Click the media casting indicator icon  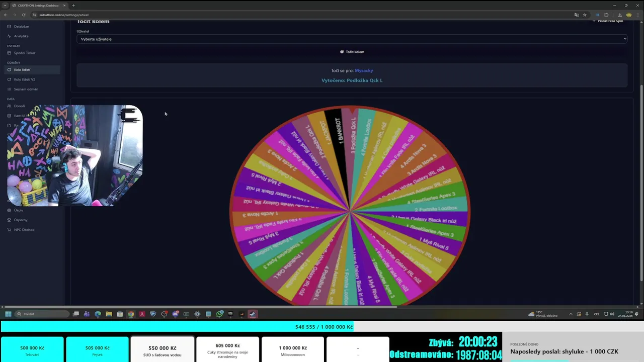[597, 15]
